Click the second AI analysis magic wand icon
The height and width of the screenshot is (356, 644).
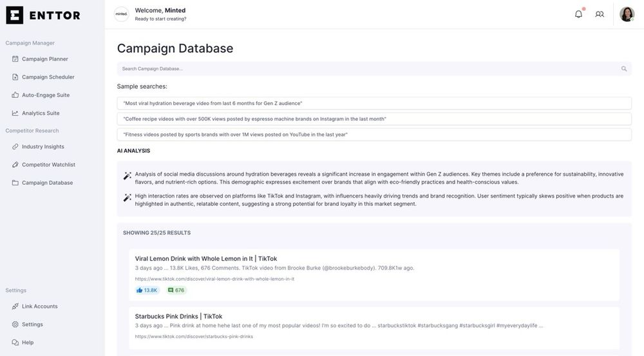[x=128, y=198]
